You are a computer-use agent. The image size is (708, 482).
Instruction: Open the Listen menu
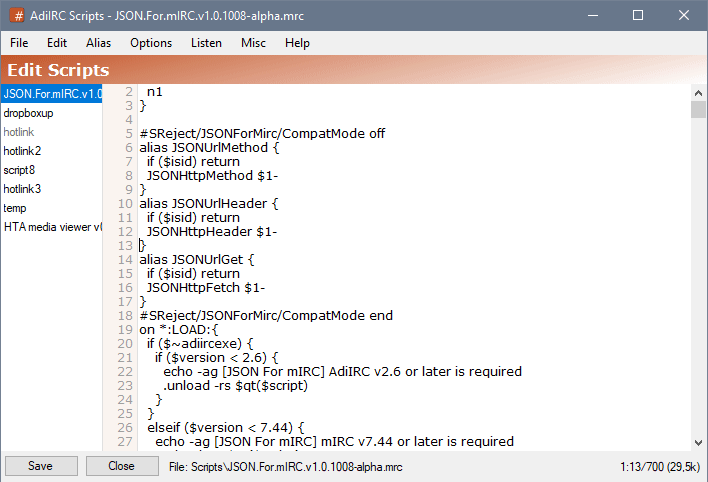click(206, 43)
